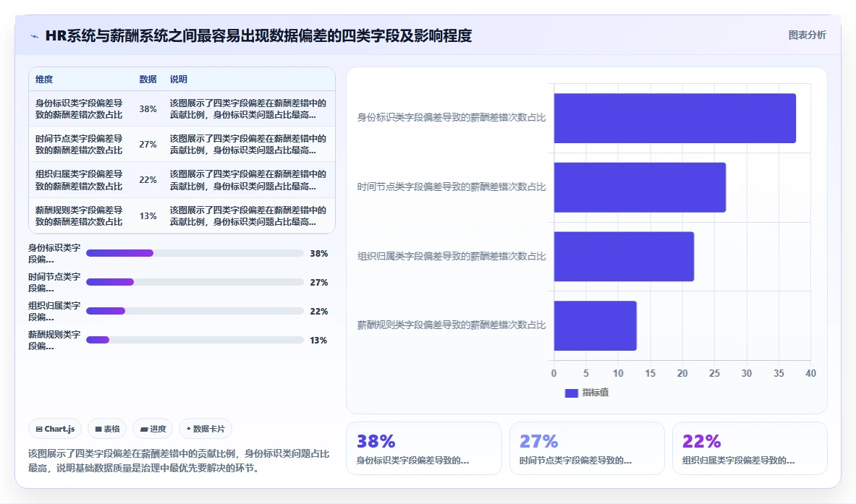Image resolution: width=856 pixels, height=504 pixels.
Task: Click the 时间节点类字段 27% progress bar
Action: [195, 282]
